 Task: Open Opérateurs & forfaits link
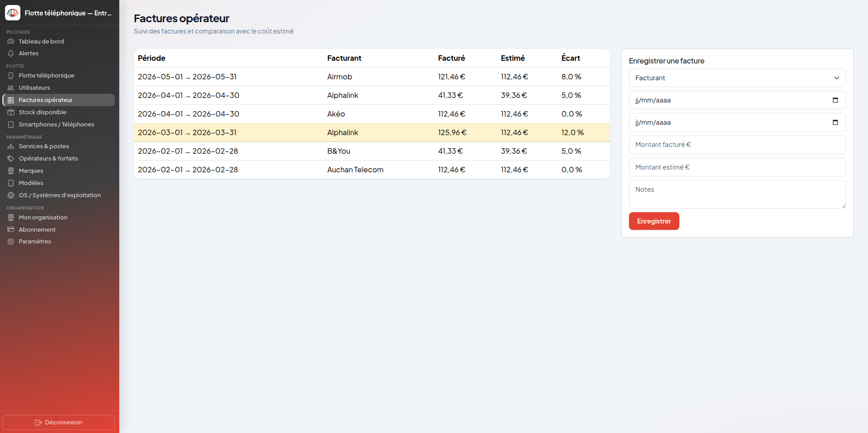tap(59, 159)
